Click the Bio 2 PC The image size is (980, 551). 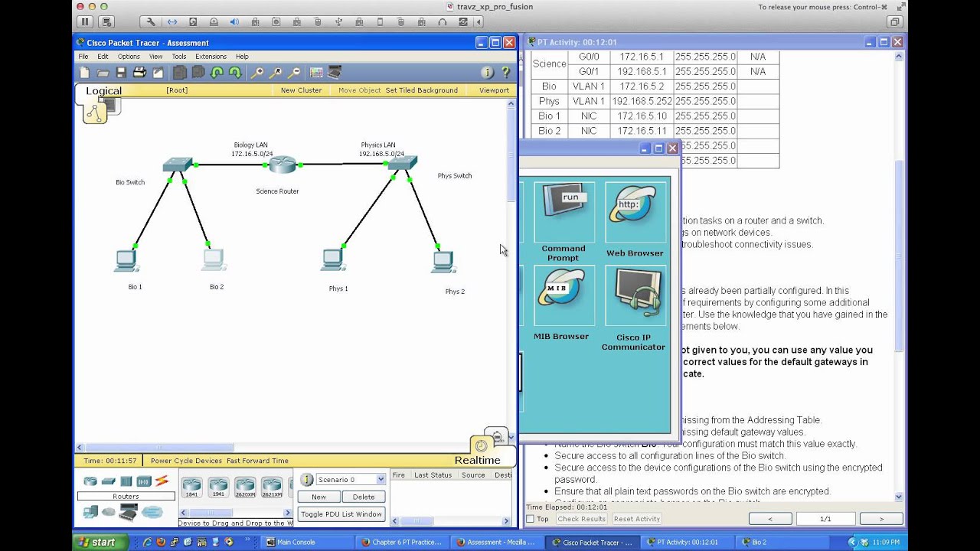coord(214,260)
